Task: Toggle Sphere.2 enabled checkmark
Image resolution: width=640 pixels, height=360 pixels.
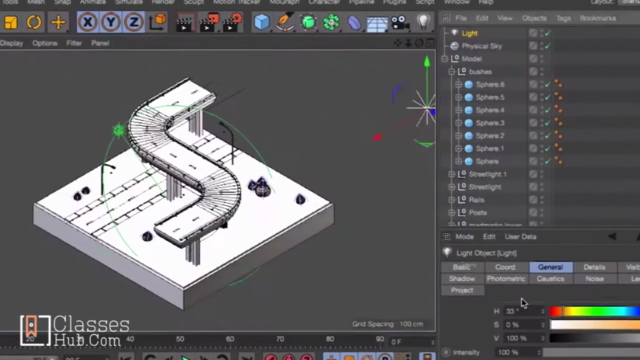Action: 547,136
